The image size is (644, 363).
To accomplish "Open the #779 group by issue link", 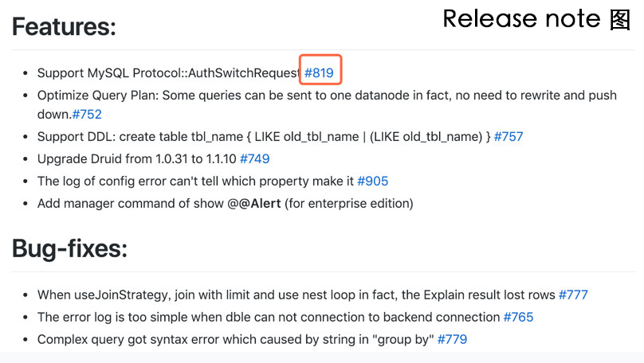I will (452, 339).
